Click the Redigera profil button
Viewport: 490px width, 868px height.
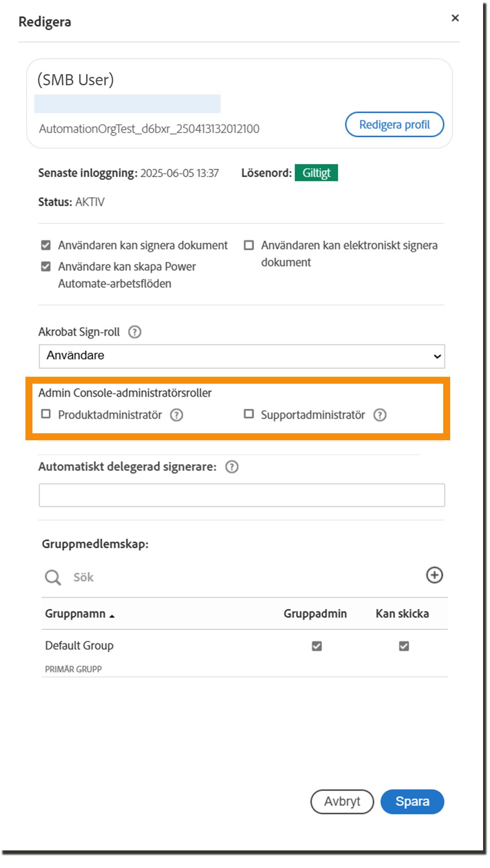pyautogui.click(x=394, y=125)
